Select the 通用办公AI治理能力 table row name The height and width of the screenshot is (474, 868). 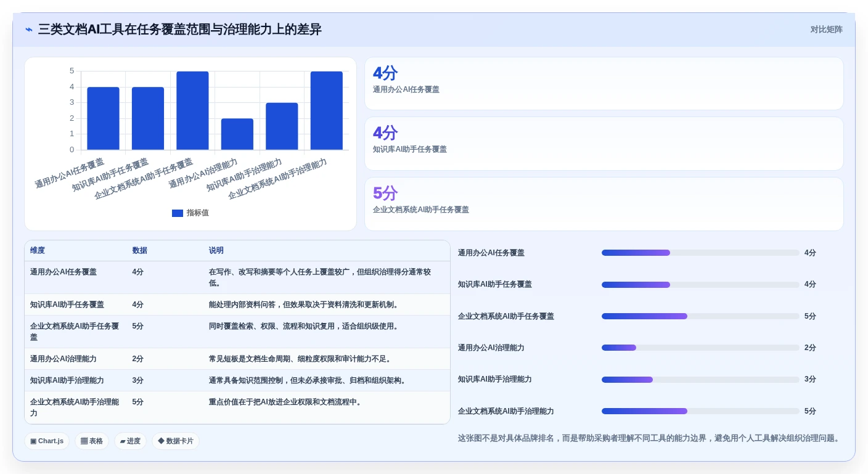(63, 359)
